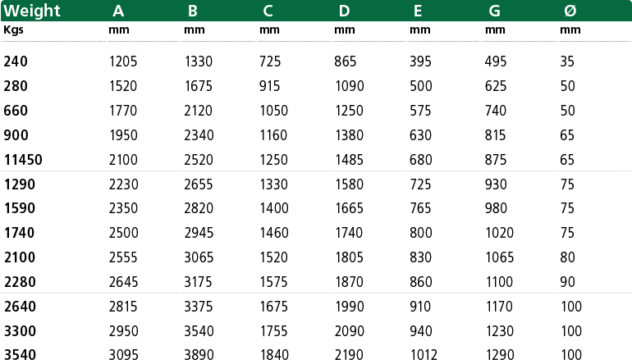
Task: Select value 1380 in column D
Action: tap(349, 135)
